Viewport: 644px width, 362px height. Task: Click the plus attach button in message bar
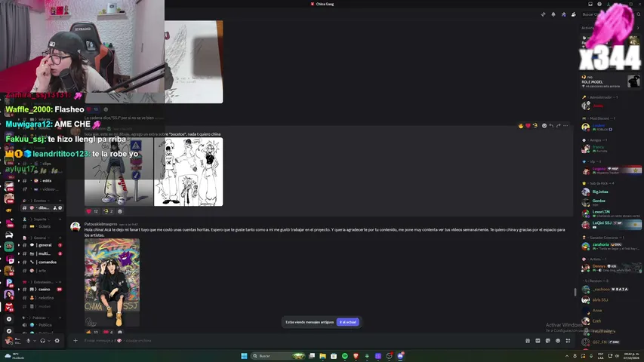pyautogui.click(x=75, y=340)
